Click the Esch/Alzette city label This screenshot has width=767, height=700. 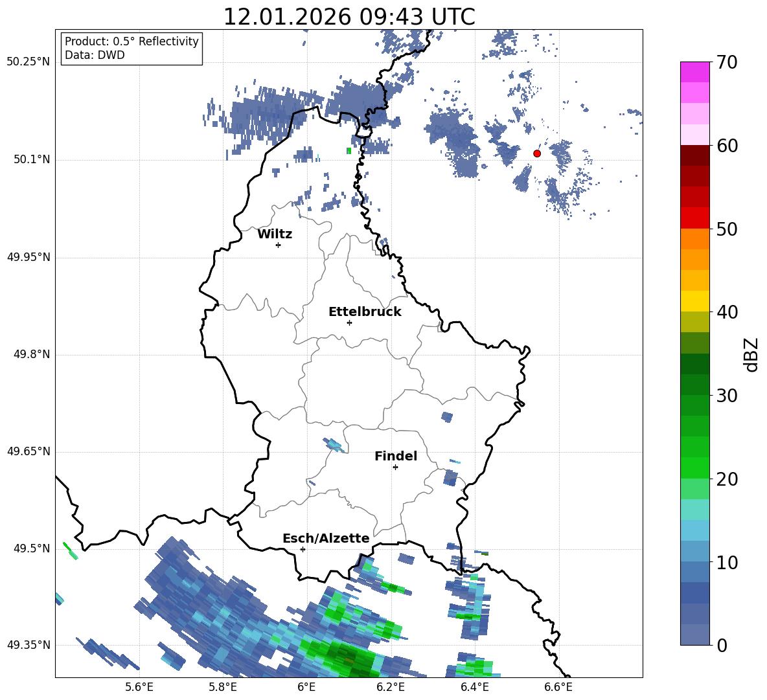[326, 538]
